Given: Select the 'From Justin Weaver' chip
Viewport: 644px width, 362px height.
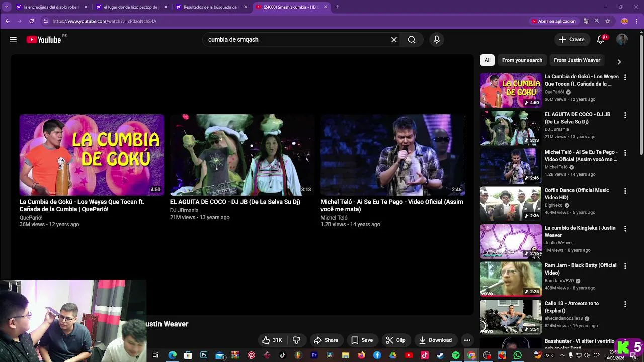Looking at the screenshot, I should tap(577, 60).
